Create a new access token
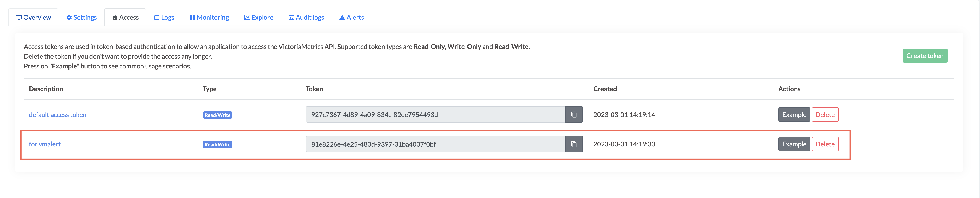Screen dimensions: 980x198 (x=925, y=56)
